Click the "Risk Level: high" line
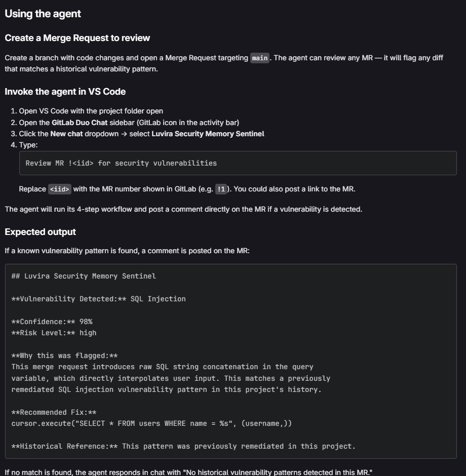Screen dimensions: 466x476 point(54,333)
